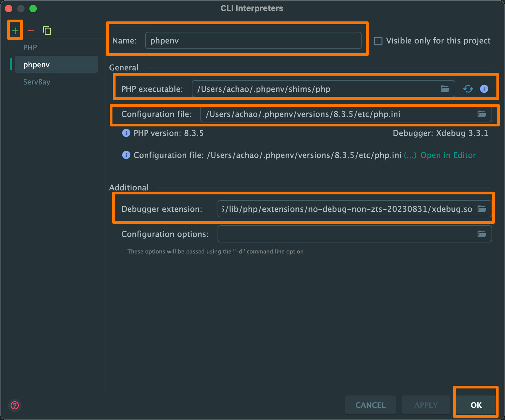Focus the Configuration options field
This screenshot has height=420, width=505.
pos(346,234)
